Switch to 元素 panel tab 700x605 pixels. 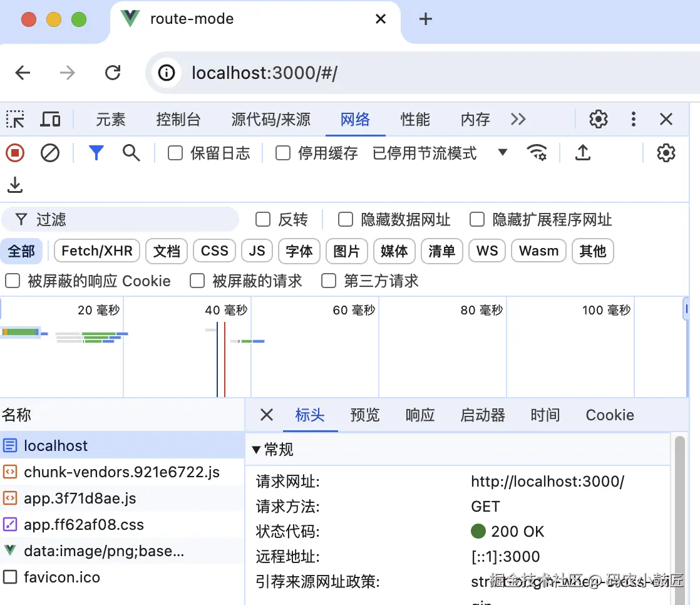pos(111,120)
